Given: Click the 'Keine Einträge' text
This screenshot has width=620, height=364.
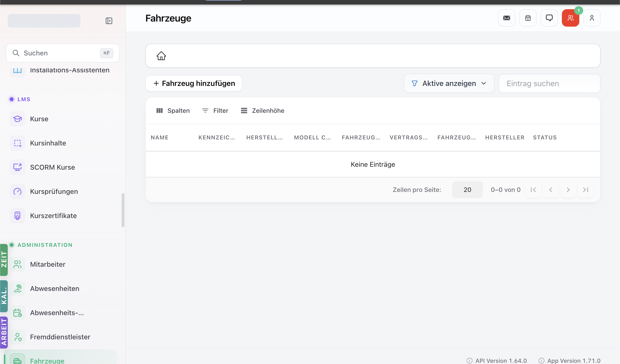Looking at the screenshot, I should (x=373, y=164).
